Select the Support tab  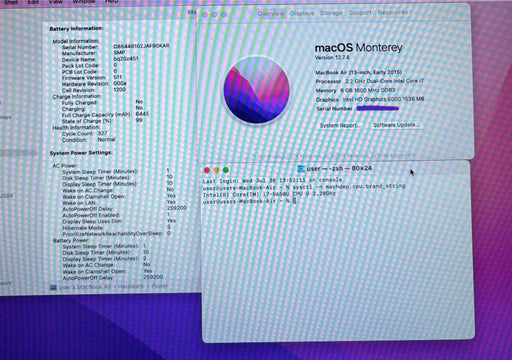360,13
